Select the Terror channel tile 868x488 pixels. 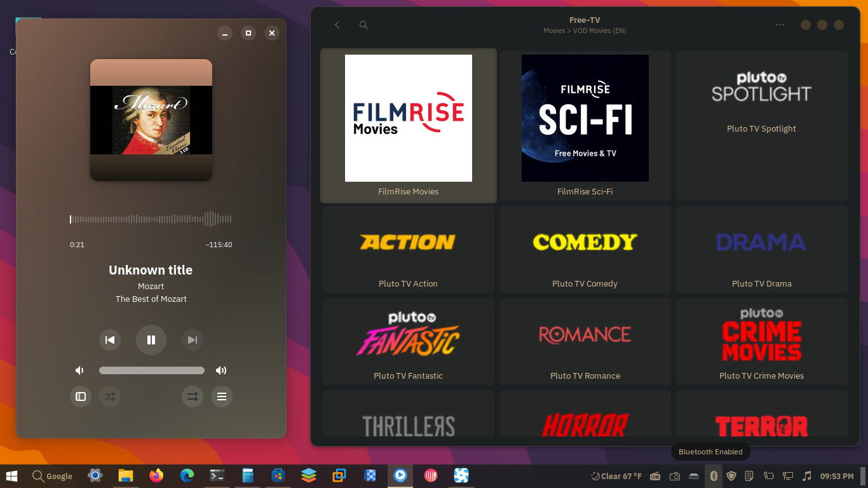tap(762, 414)
